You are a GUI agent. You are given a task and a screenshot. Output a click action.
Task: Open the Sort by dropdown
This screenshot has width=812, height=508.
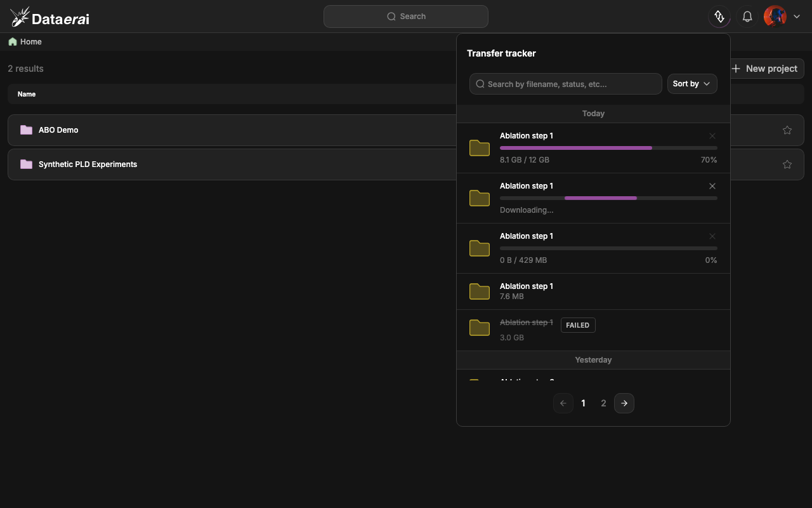tap(692, 84)
